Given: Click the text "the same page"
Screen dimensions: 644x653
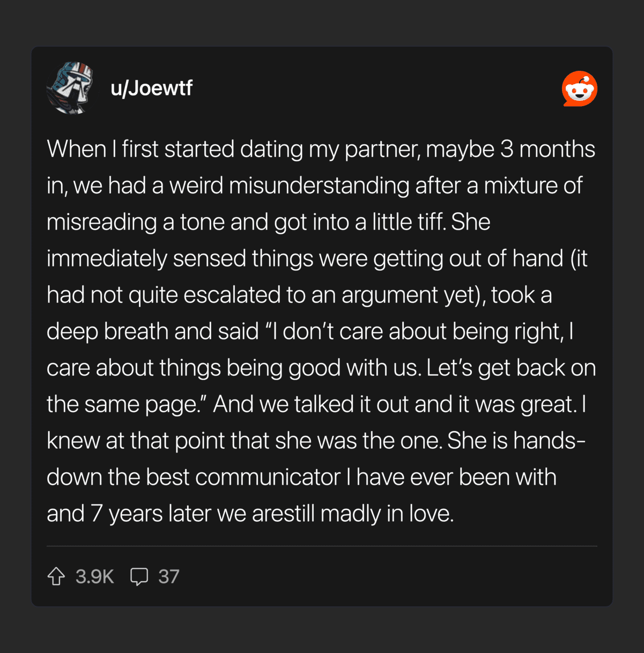Looking at the screenshot, I should pyautogui.click(x=123, y=404).
